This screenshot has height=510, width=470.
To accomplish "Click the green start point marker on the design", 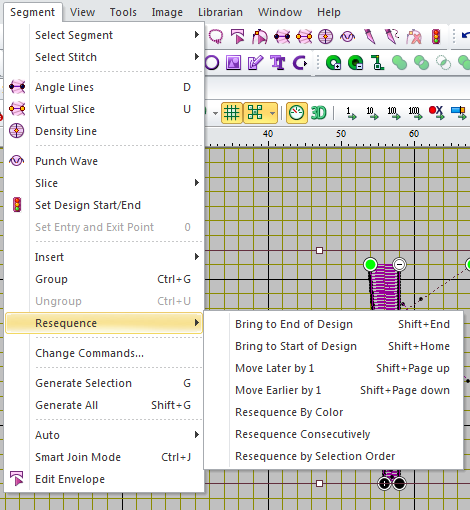I will (370, 265).
